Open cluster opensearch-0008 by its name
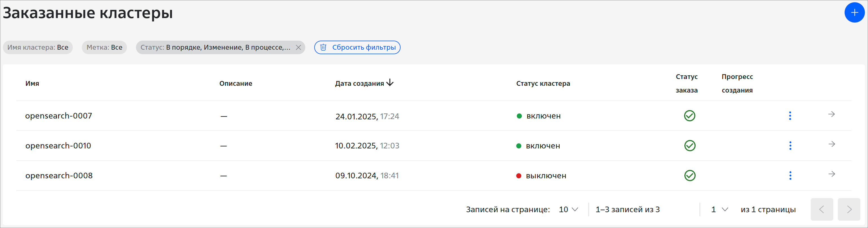The height and width of the screenshot is (228, 868). click(59, 176)
